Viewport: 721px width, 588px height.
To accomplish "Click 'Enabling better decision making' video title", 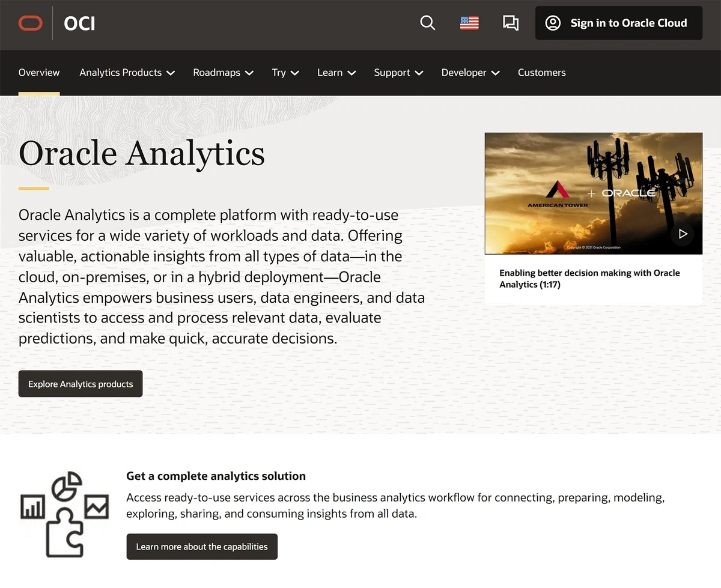I will [x=589, y=279].
